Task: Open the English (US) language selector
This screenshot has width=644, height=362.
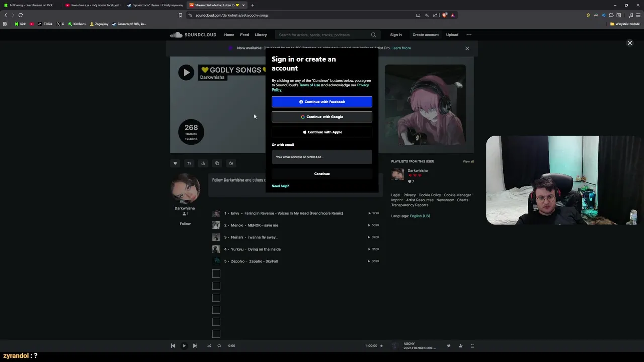Action: tap(420, 216)
